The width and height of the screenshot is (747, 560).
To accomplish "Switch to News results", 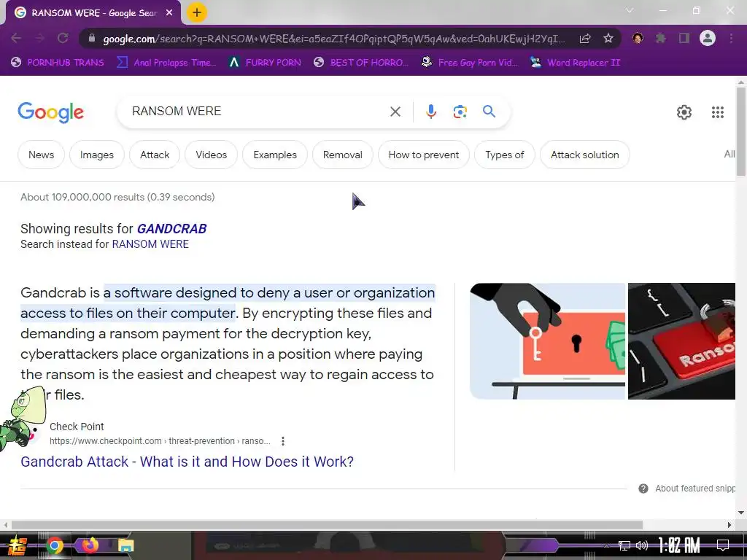I will (x=42, y=155).
